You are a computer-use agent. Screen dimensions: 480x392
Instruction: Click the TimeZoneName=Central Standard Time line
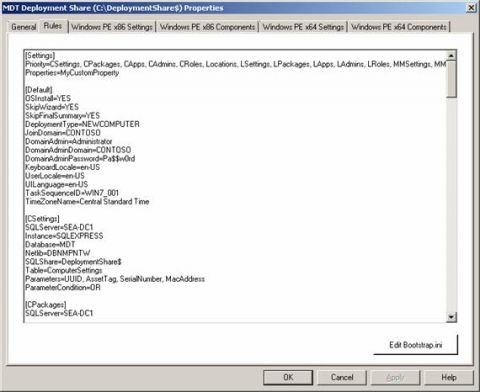[x=87, y=201]
